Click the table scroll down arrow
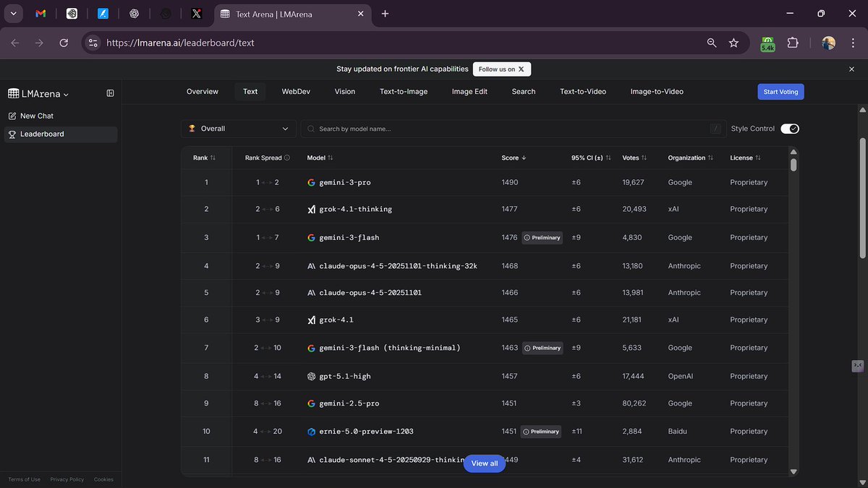 (793, 471)
